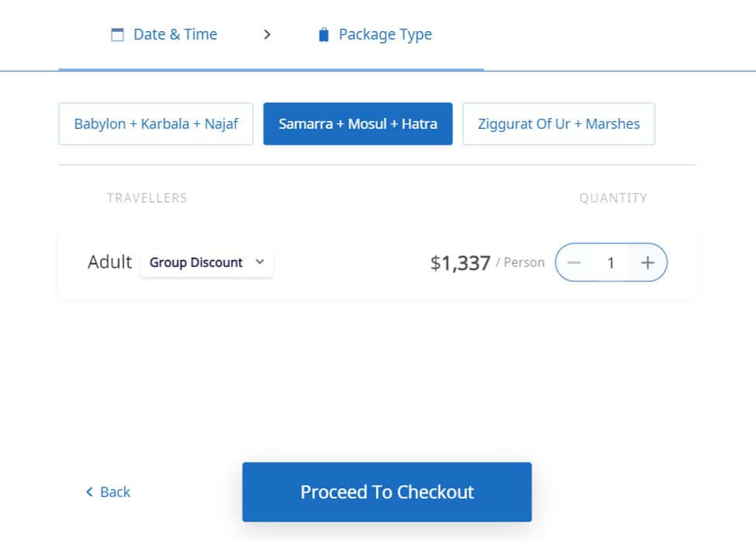Select the Samarra + Mosul + Hatra package
The height and width of the screenshot is (541, 756).
358,124
